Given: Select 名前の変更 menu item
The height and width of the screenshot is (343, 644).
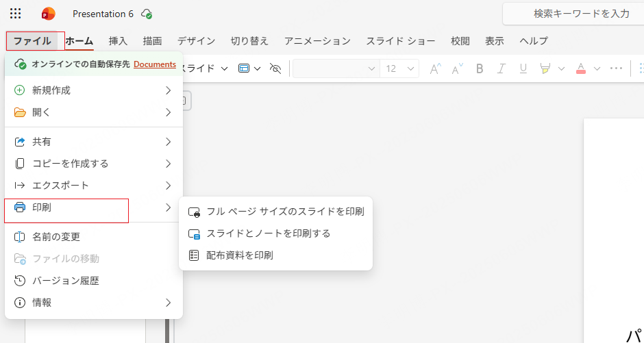Looking at the screenshot, I should [94, 237].
